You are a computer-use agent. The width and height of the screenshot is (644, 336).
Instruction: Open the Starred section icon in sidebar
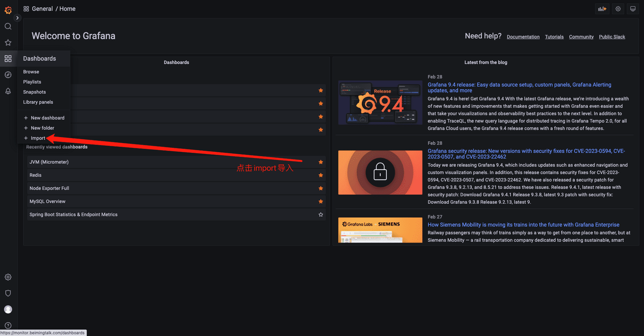[x=8, y=42]
